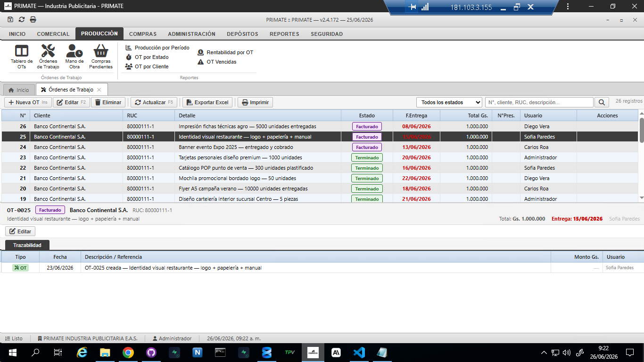Screen dimensions: 644x362
Task: Click the table's scroll-down arrow
Action: tap(641, 198)
